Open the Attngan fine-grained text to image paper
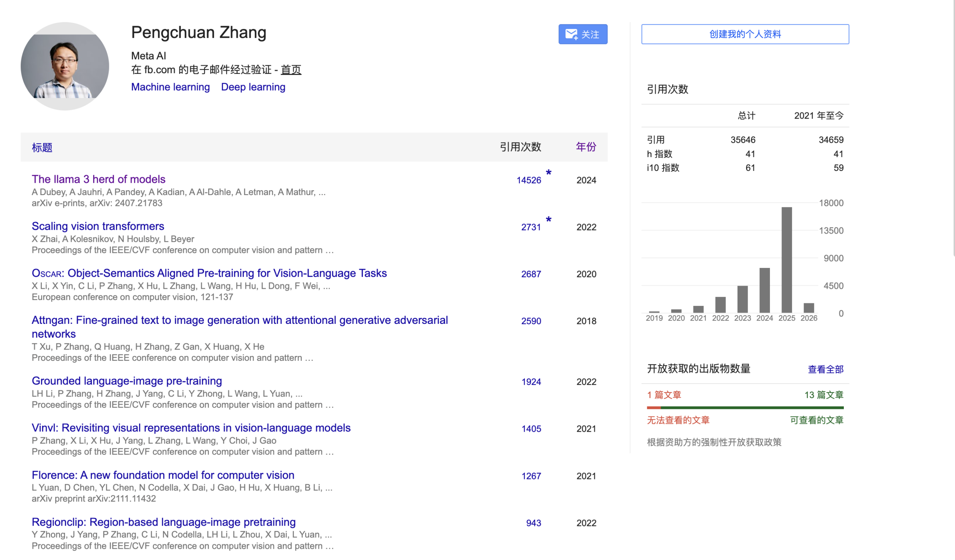The height and width of the screenshot is (560, 955). point(239,320)
